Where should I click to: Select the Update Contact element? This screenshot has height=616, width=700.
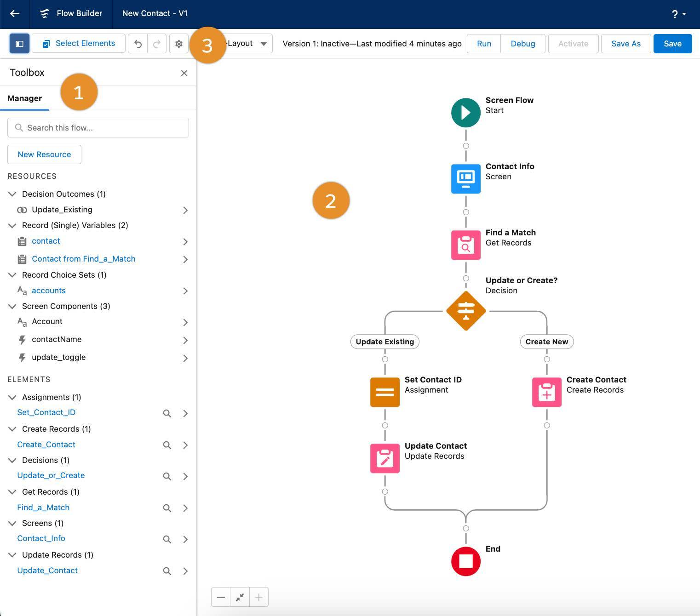click(x=384, y=458)
